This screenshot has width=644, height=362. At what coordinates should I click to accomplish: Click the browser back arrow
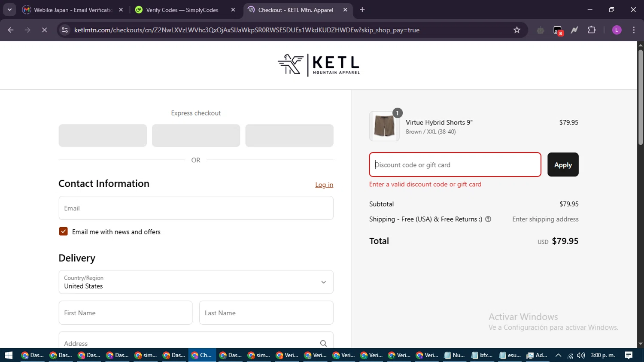[11, 30]
